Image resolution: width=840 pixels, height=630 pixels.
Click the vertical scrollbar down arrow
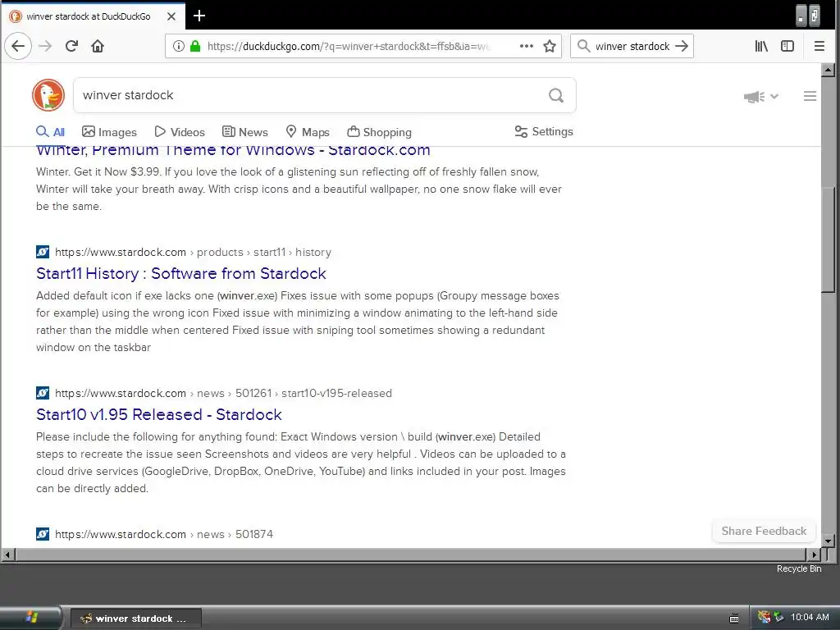829,541
